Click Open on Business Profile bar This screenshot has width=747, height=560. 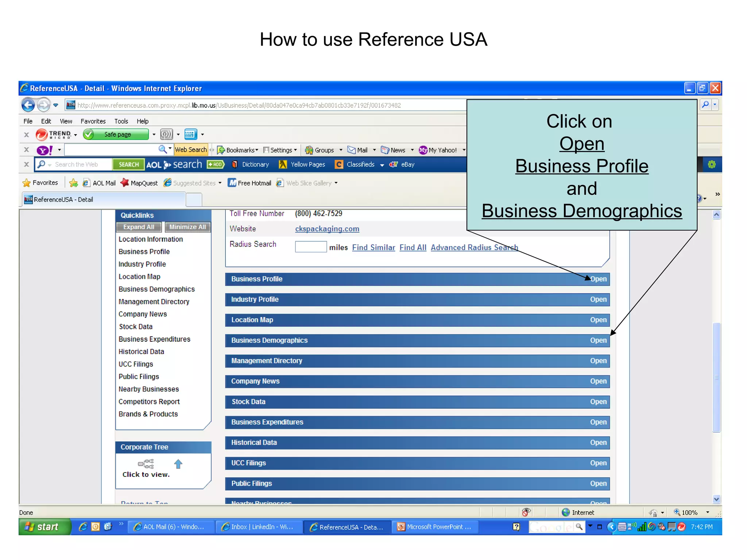coord(598,279)
